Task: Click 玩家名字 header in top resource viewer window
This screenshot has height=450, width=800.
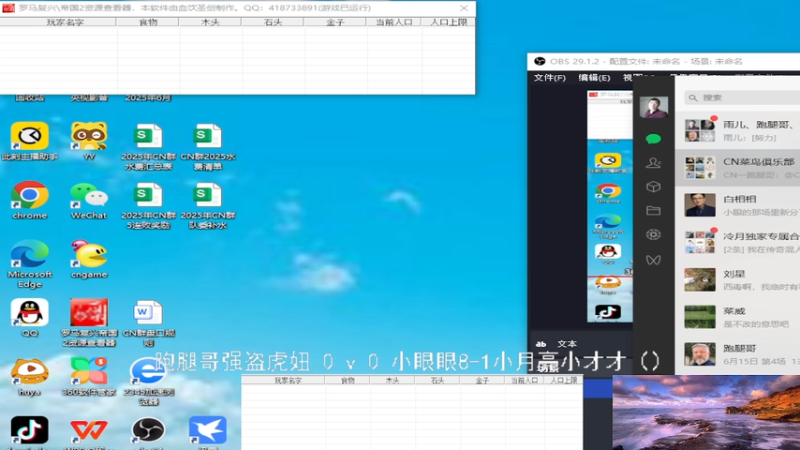Action: [x=65, y=22]
